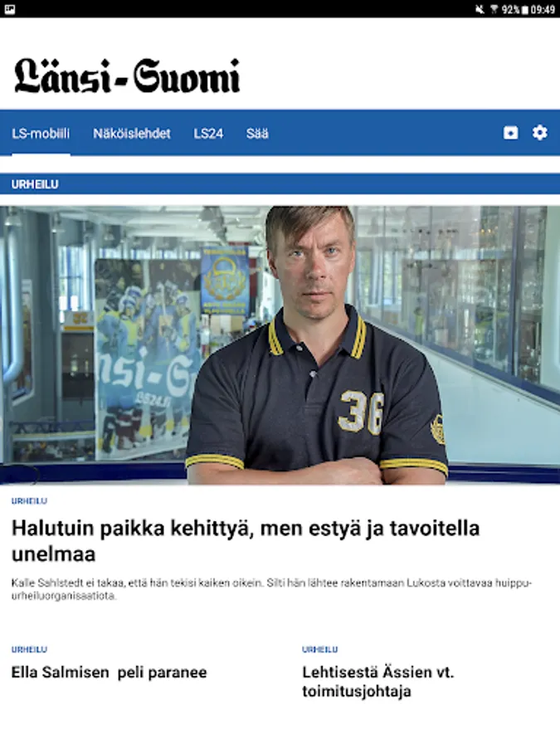The image size is (560, 747).
Task: Open the URHEILU section header bar
Action: click(280, 184)
